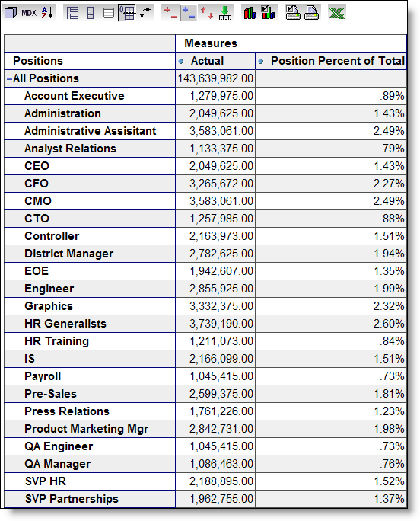Click the A-Z sort configuration icon
420x521 pixels.
[47, 13]
